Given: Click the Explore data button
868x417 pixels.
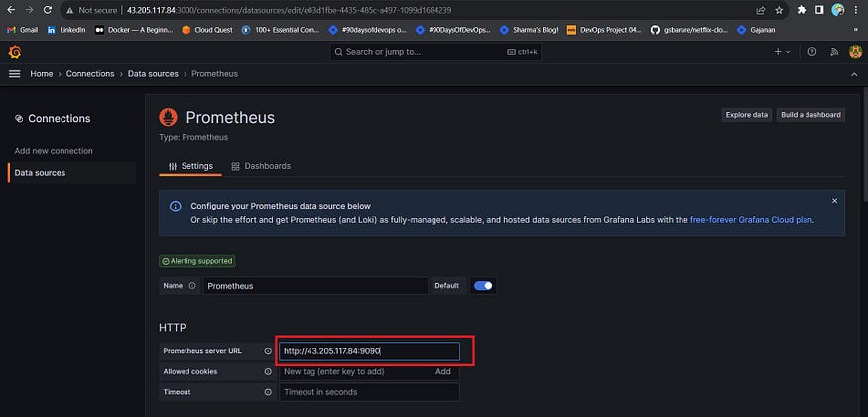Looking at the screenshot, I should [746, 115].
